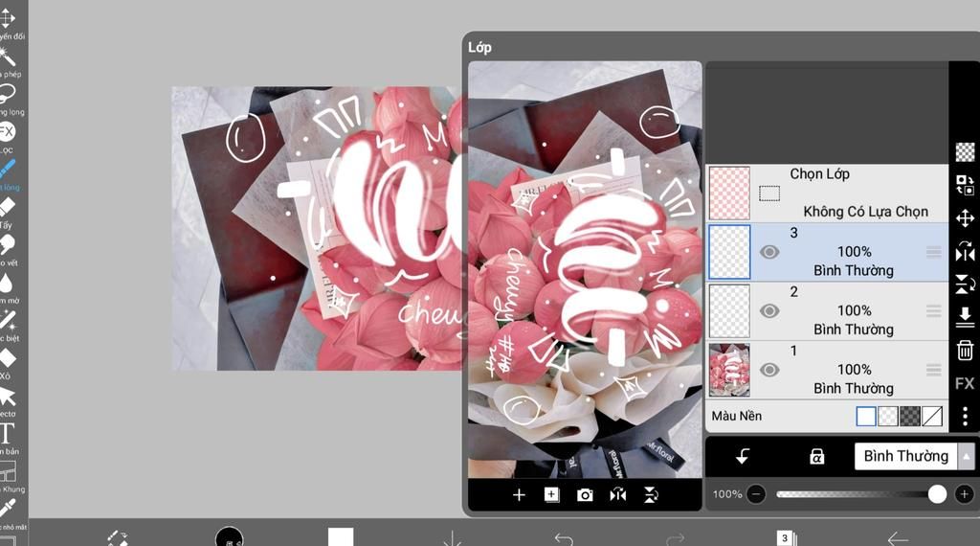This screenshot has width=980, height=546.
Task: Toggle the clipping arrow button
Action: coord(743,457)
